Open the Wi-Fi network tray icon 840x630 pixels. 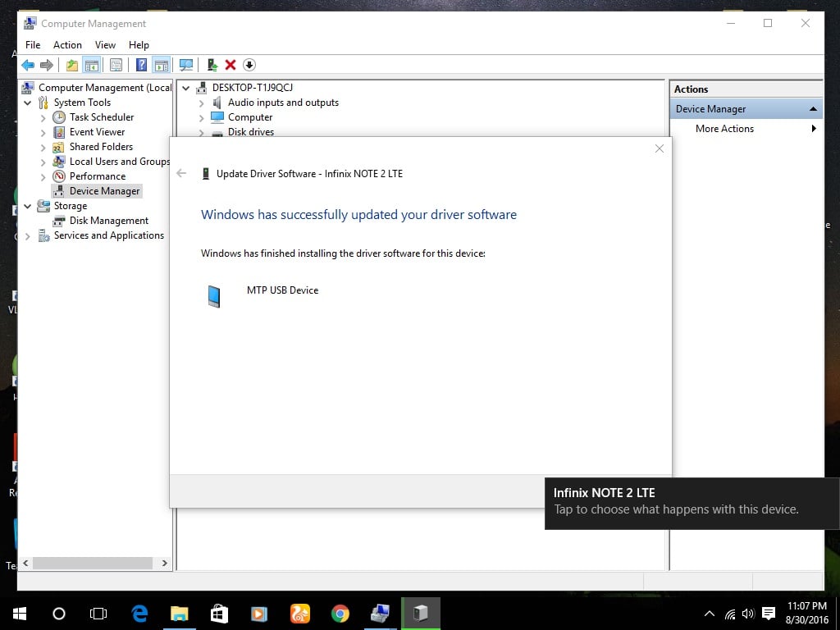point(730,614)
